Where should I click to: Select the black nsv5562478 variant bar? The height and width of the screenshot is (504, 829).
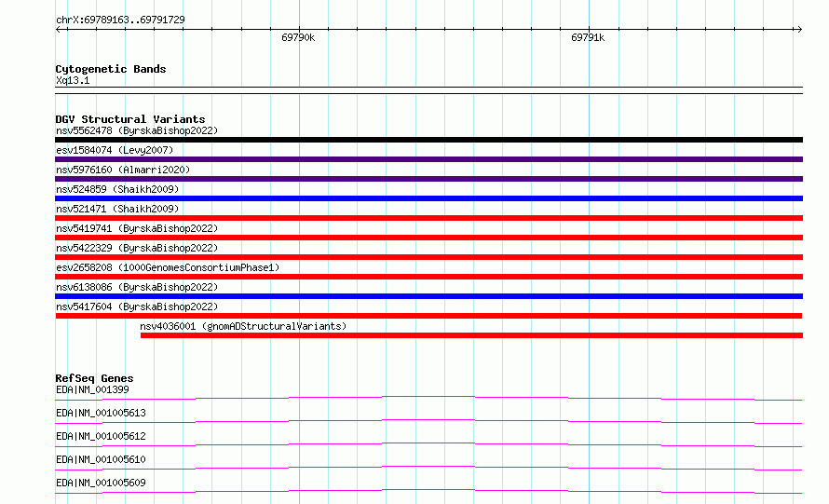click(428, 140)
